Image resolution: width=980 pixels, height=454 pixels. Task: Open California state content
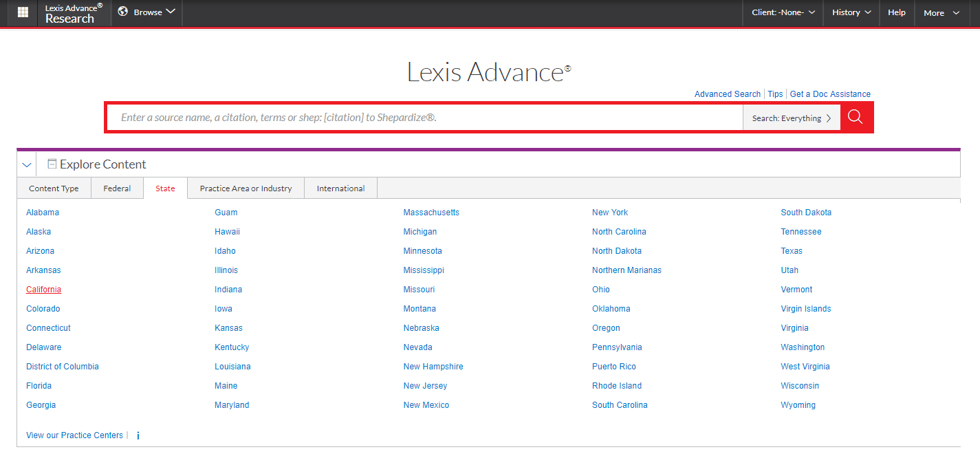coord(43,290)
